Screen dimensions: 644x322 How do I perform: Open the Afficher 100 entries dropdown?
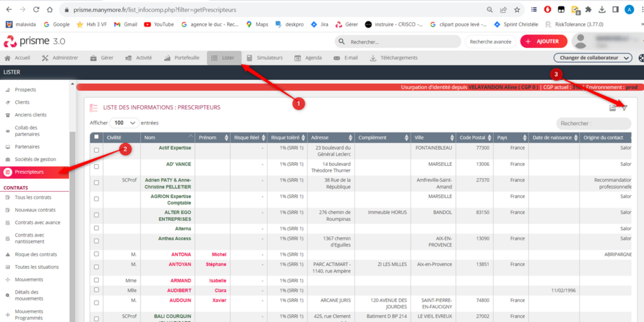coord(125,123)
